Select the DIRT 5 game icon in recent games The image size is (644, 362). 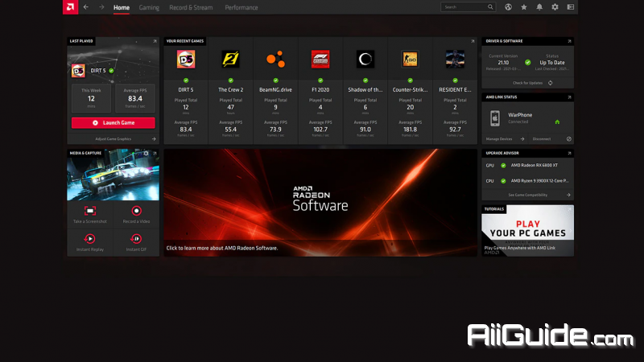(186, 59)
